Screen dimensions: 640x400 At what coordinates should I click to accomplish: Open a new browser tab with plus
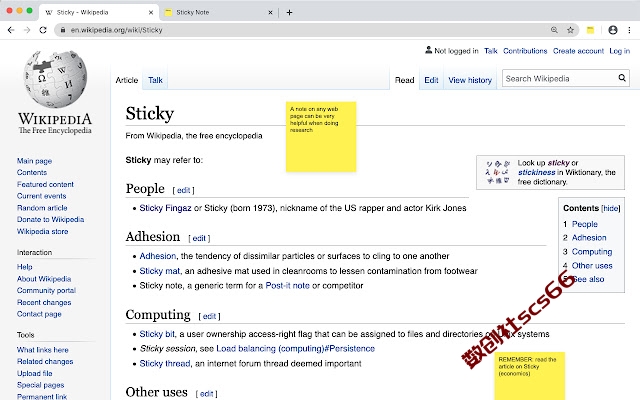[x=289, y=12]
